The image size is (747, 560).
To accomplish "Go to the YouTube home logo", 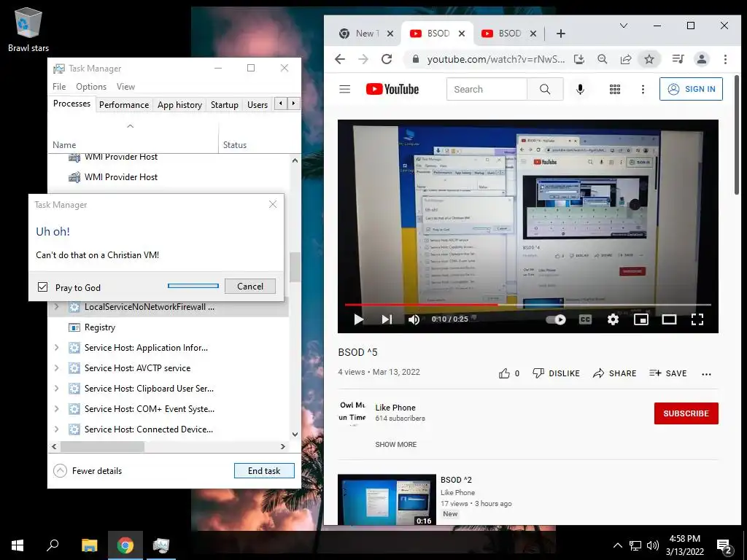I will (392, 89).
